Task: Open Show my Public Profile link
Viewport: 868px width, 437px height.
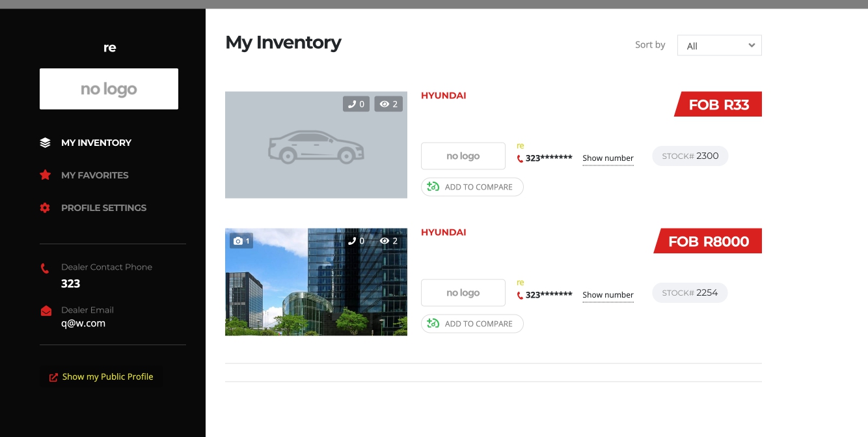Action: 107,377
